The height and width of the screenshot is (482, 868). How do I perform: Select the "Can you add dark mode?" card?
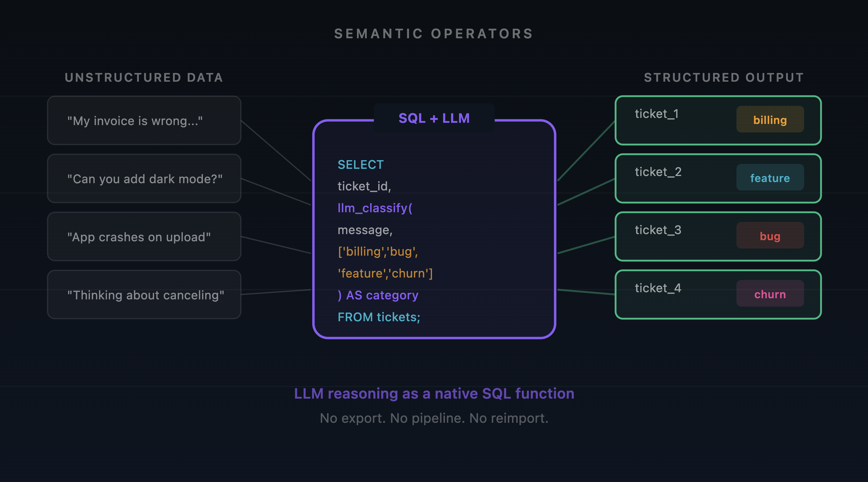coord(144,179)
